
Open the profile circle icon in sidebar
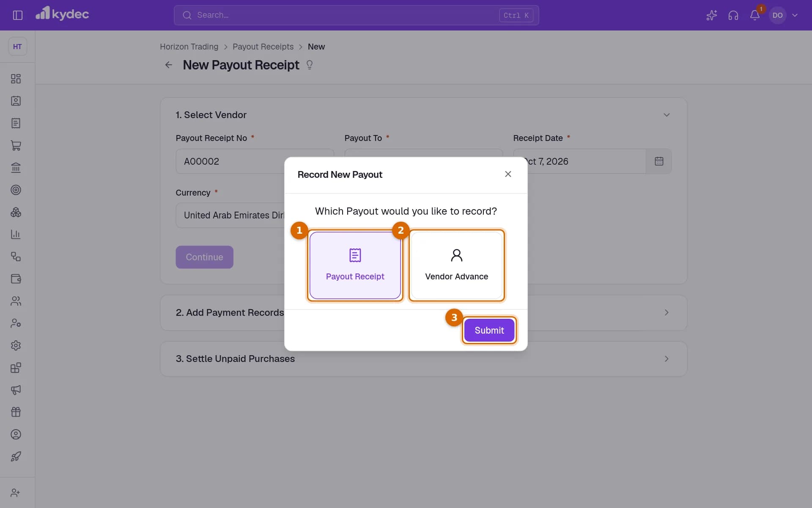click(16, 434)
